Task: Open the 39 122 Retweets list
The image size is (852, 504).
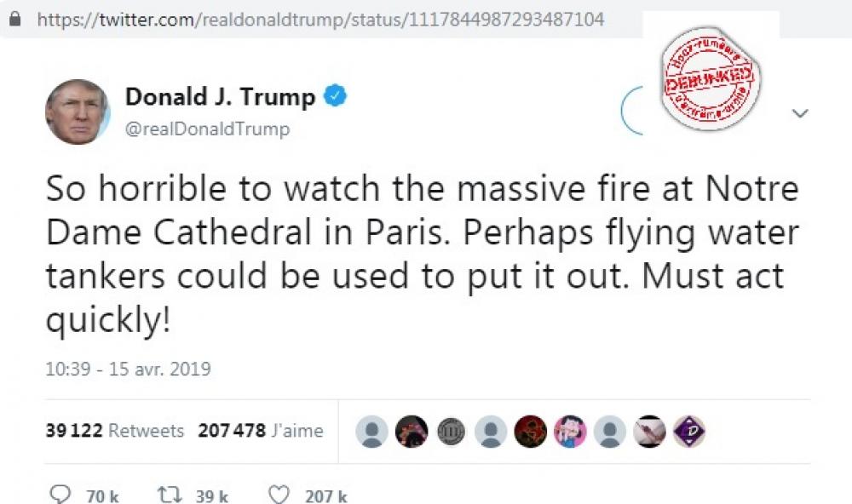Action: pyautogui.click(x=115, y=431)
